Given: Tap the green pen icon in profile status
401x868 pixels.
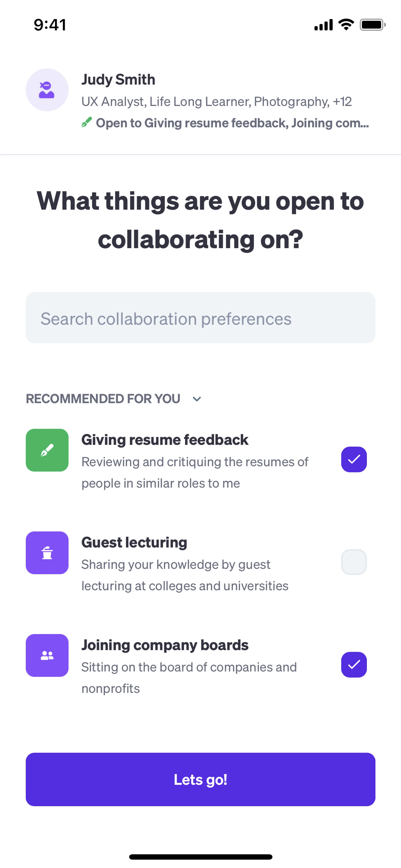Looking at the screenshot, I should [87, 122].
